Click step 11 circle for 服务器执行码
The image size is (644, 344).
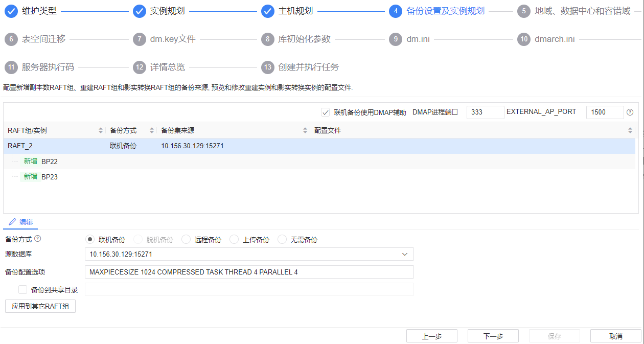(12, 67)
